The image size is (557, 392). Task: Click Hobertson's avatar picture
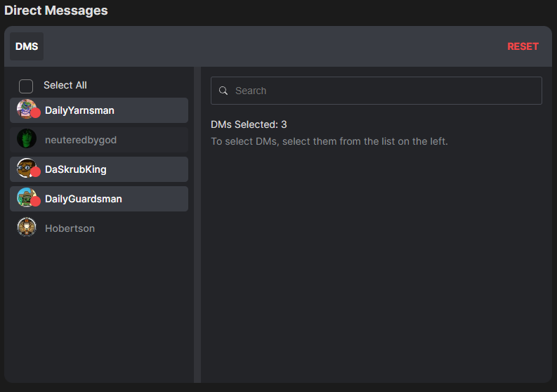[27, 228]
